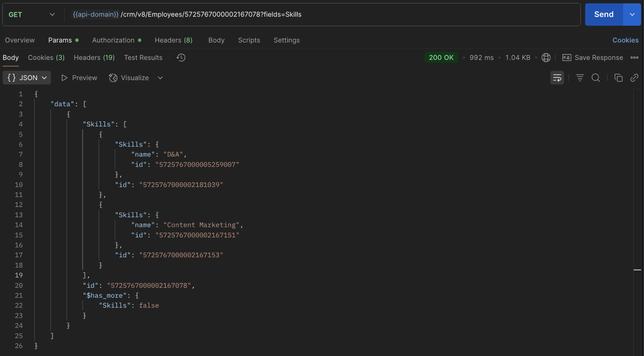The height and width of the screenshot is (356, 644).
Task: Open the response Headers (19) tab
Action: coord(94,58)
